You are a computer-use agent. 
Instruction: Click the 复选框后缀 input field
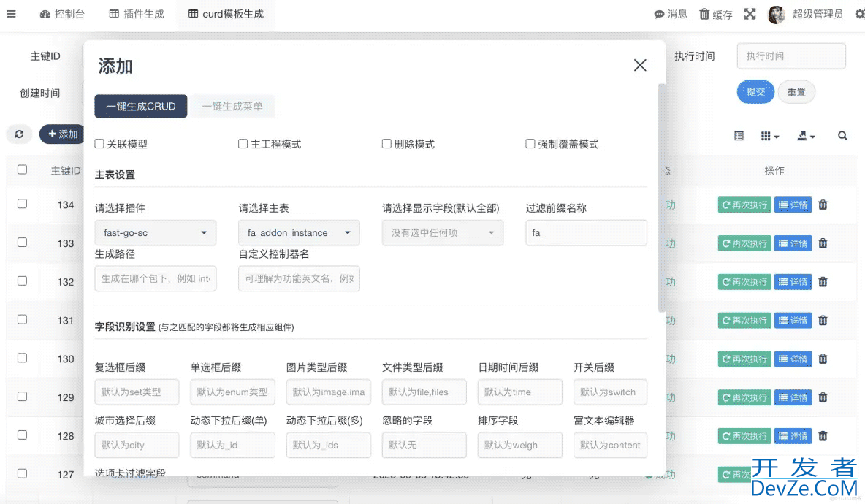tap(137, 392)
